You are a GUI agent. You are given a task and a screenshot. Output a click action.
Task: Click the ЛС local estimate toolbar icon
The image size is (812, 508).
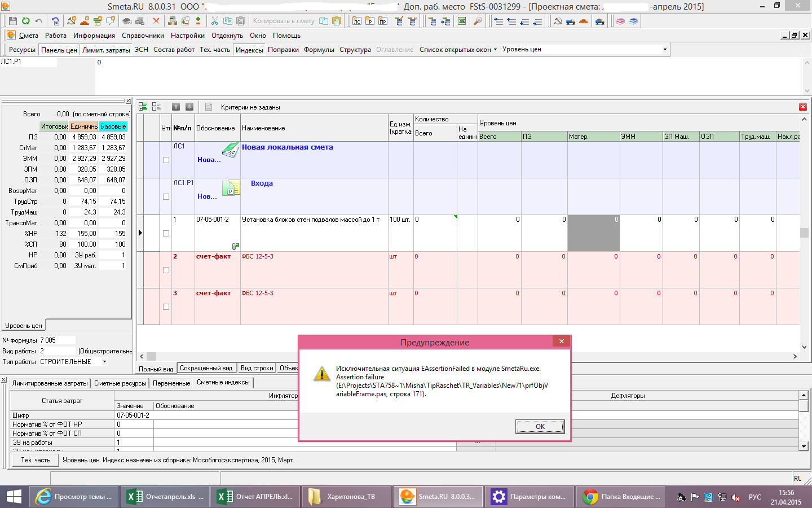pyautogui.click(x=356, y=21)
